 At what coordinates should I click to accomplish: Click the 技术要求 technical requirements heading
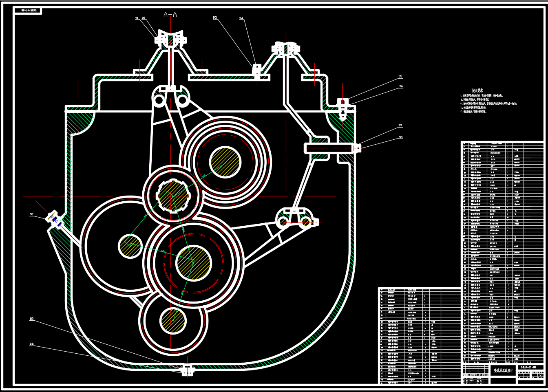point(477,90)
